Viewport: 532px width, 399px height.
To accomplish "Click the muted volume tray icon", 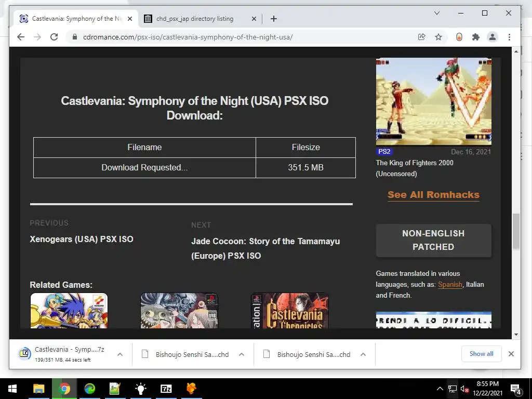I will pos(464,389).
